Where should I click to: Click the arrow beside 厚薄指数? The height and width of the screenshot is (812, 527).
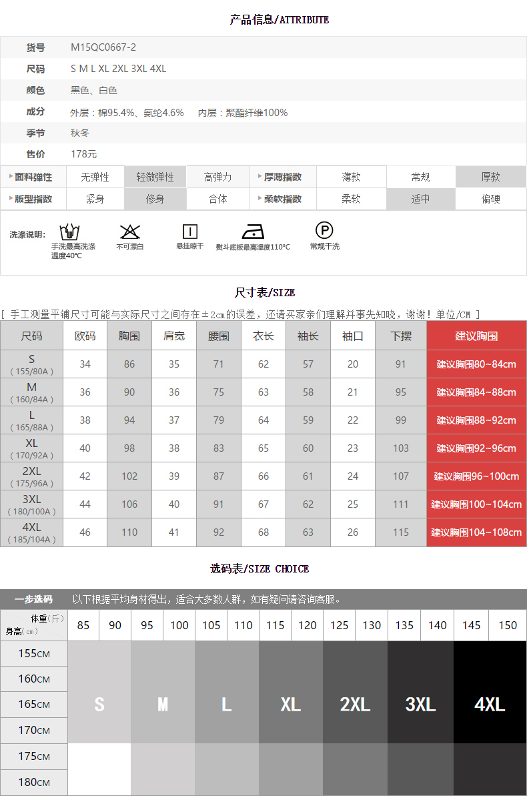click(x=259, y=177)
